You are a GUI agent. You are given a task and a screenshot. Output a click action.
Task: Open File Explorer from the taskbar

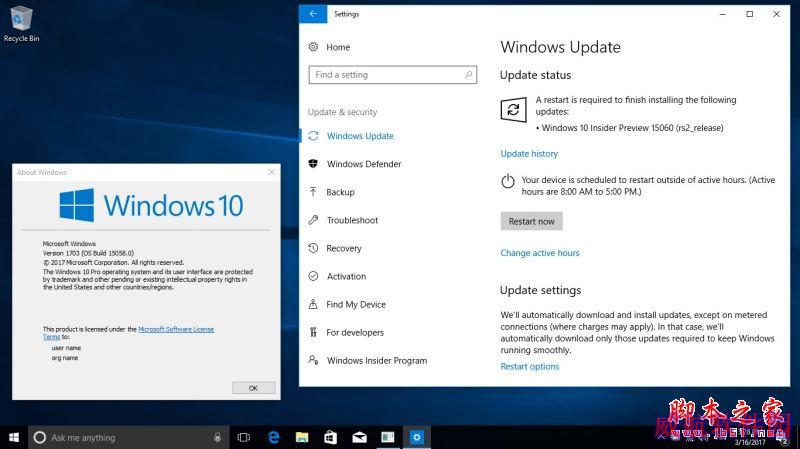(x=302, y=437)
